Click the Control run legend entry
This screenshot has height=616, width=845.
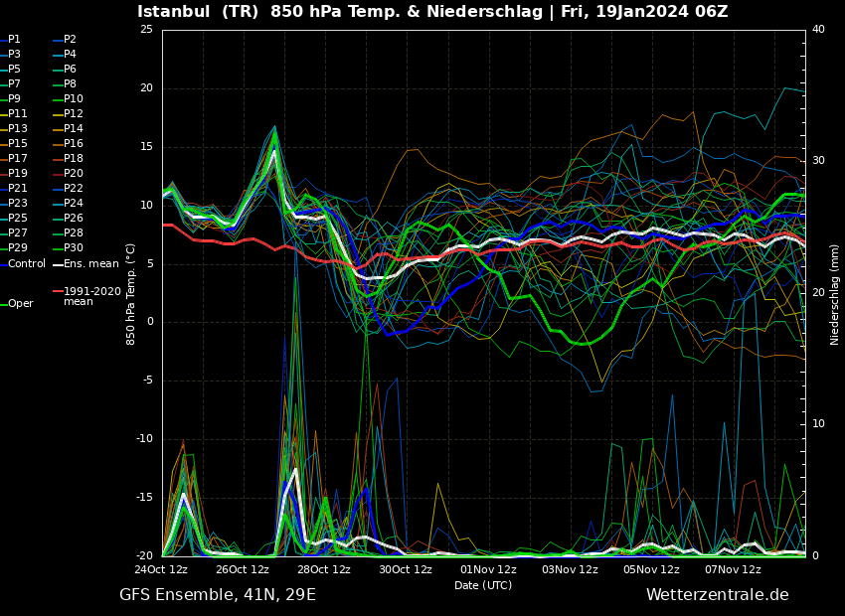pyautogui.click(x=26, y=264)
